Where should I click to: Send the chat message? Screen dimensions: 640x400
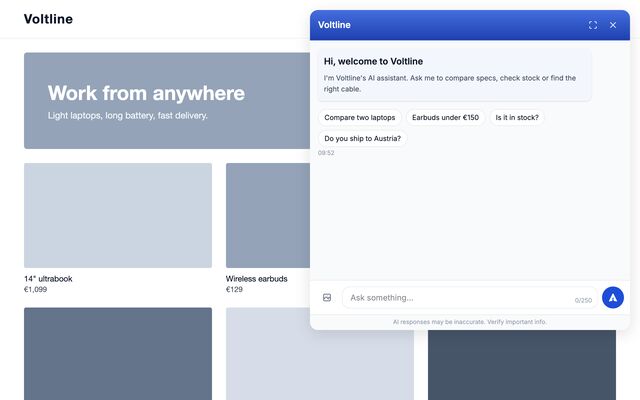click(613, 298)
